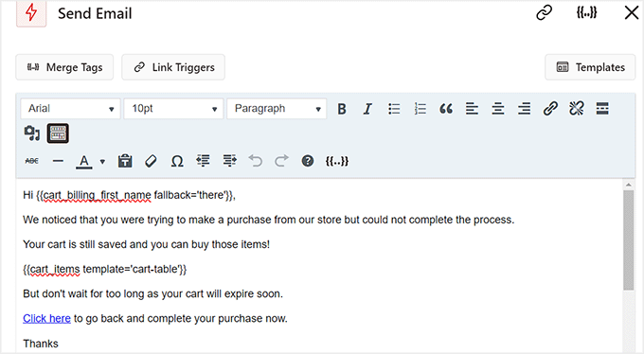Click the 'Click here' link in email body
Image resolution: width=644 pixels, height=354 pixels.
coord(46,319)
